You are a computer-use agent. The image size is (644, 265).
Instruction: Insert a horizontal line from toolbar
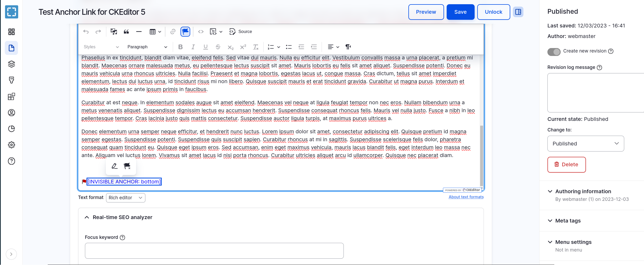point(139,32)
